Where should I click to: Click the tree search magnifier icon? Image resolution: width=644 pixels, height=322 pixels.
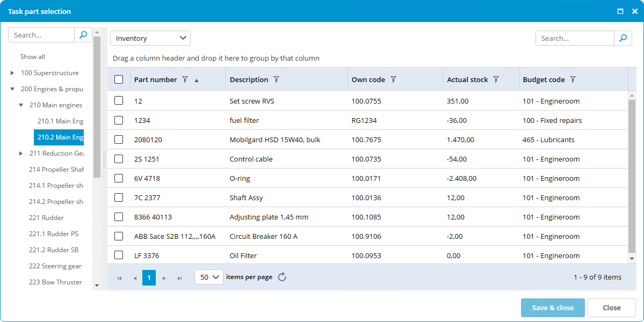click(83, 35)
